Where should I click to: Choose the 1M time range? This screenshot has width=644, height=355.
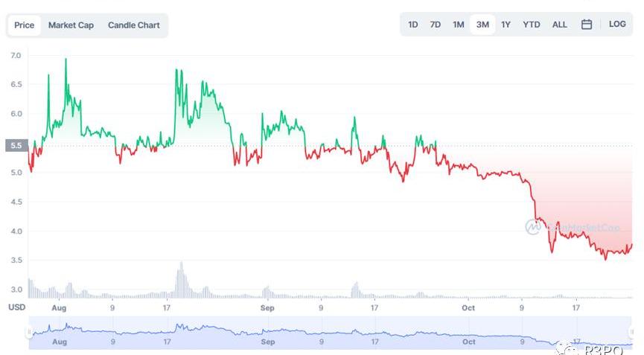459,25
